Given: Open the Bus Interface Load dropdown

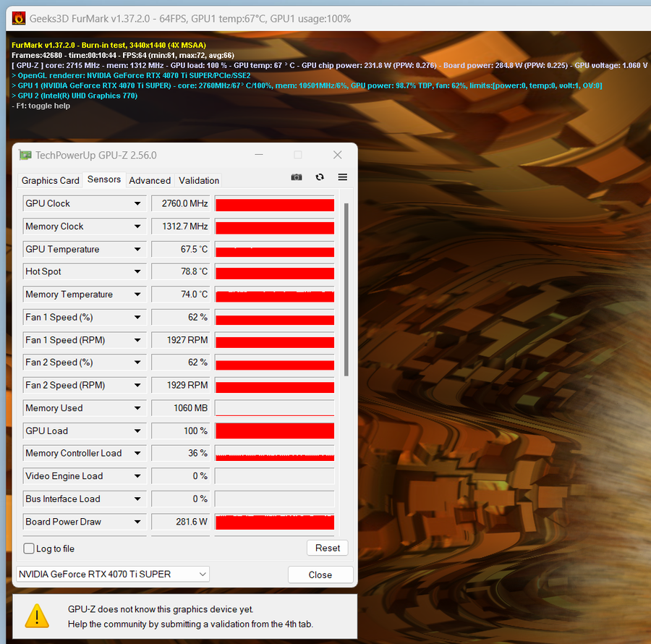Looking at the screenshot, I should tap(137, 499).
